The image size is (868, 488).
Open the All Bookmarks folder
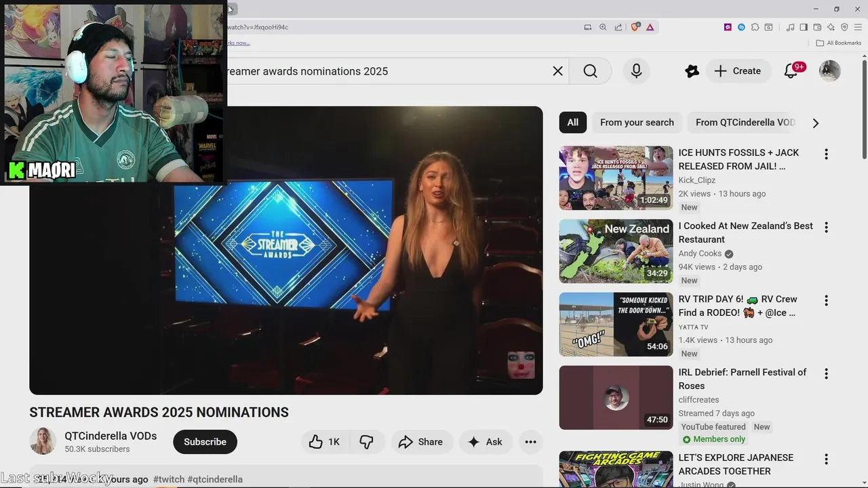[x=839, y=43]
